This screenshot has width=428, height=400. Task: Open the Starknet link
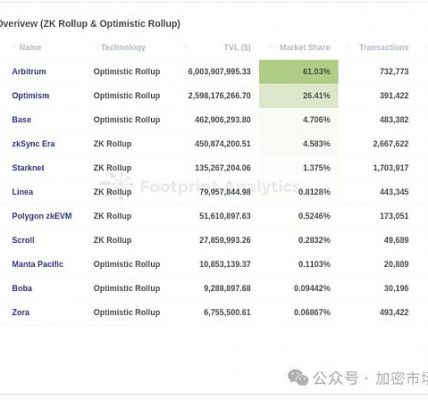point(28,168)
